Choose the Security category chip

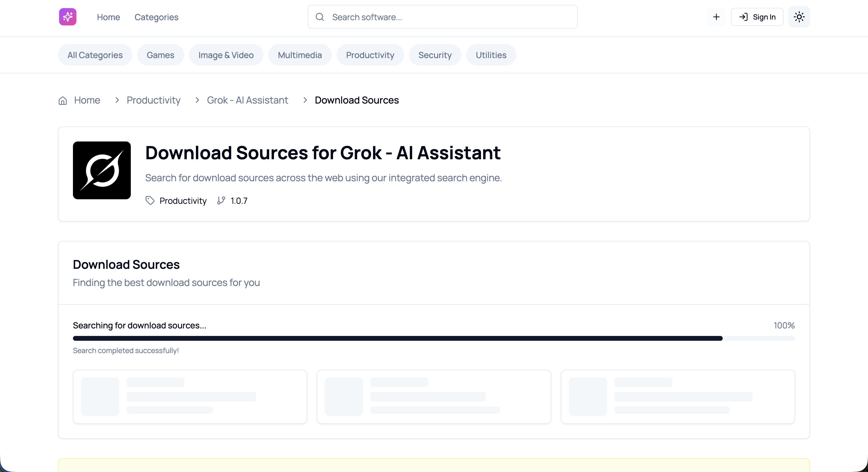pos(435,55)
